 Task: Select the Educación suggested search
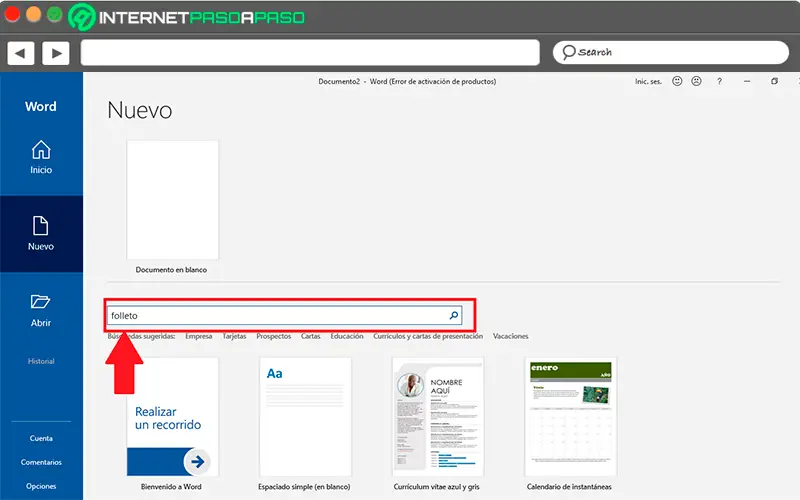tap(347, 336)
